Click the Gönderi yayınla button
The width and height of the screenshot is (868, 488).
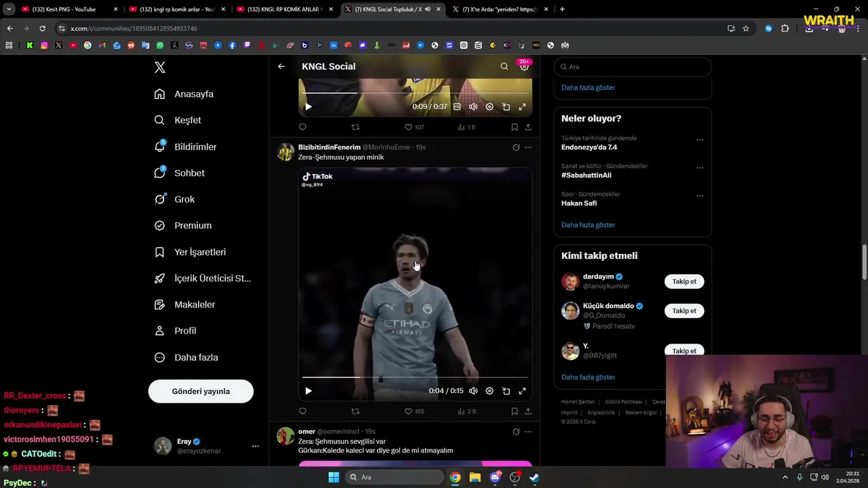pos(201,391)
